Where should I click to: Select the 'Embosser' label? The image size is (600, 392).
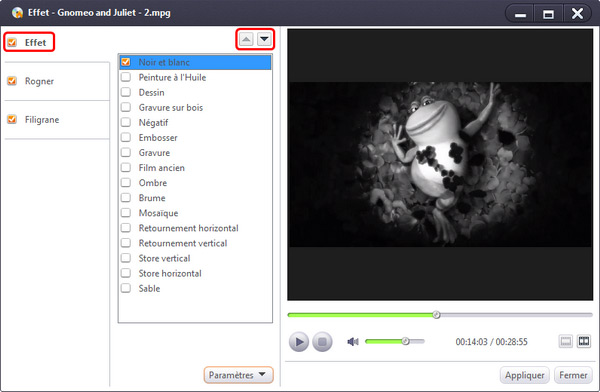coord(158,138)
